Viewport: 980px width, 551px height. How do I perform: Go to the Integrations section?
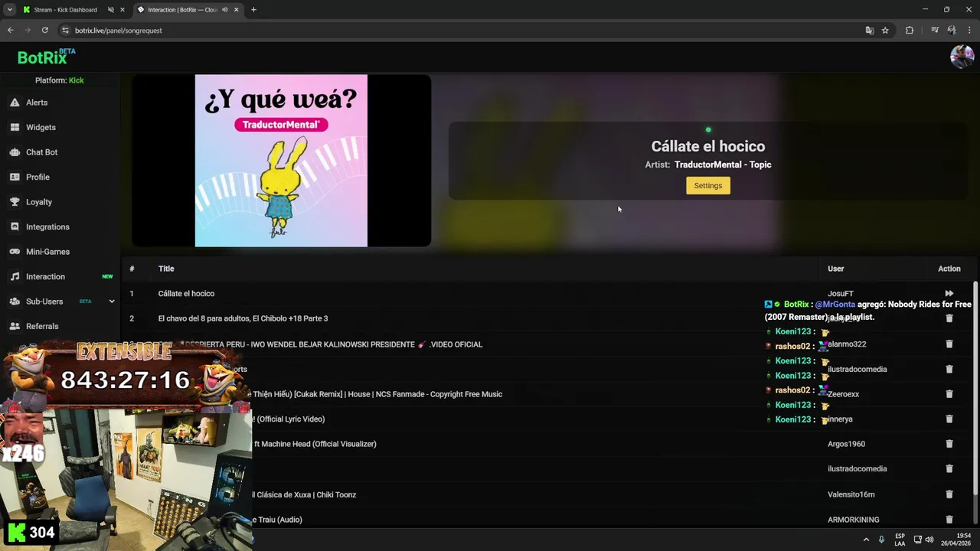point(47,227)
